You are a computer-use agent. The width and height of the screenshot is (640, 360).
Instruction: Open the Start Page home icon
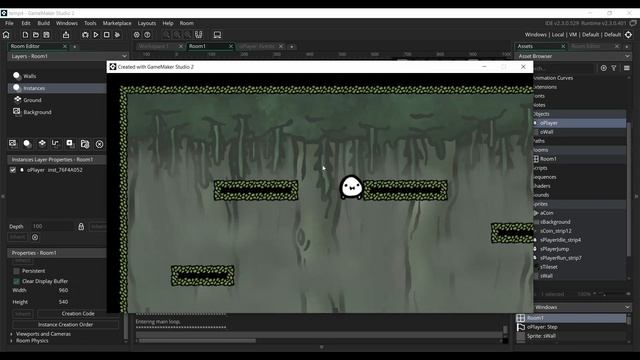click(6, 35)
